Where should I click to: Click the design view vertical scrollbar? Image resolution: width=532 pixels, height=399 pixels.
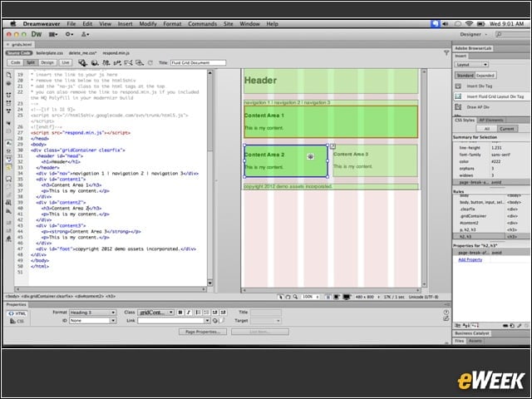tap(424, 178)
